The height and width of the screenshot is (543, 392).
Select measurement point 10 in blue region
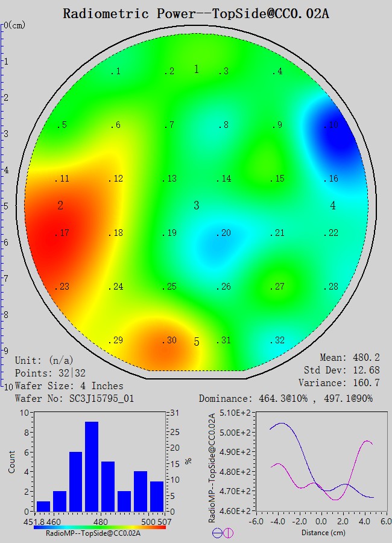click(331, 125)
